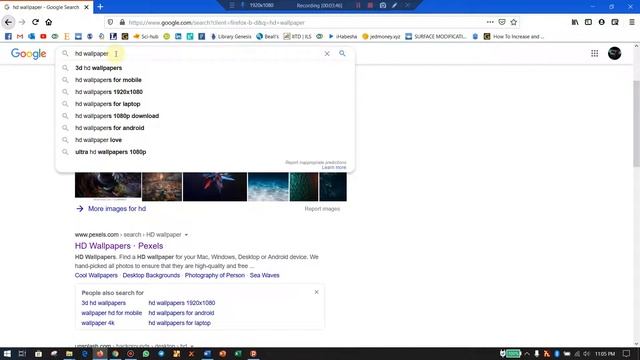Select suggestion 'hd wallpapers 1080p download'
This screenshot has width=640, height=360.
coord(205,116)
